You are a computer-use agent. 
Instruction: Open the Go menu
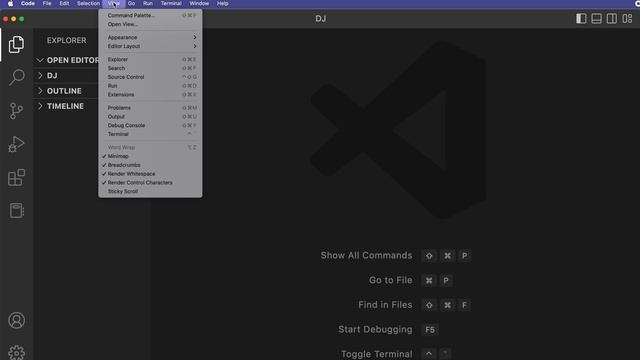(131, 3)
